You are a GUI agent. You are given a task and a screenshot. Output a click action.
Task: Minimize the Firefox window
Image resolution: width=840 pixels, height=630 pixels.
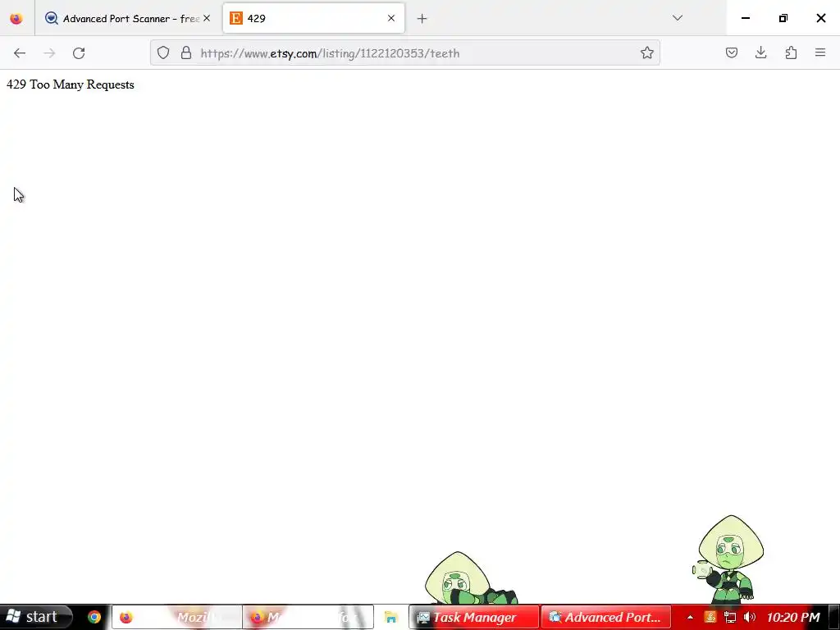tap(745, 18)
